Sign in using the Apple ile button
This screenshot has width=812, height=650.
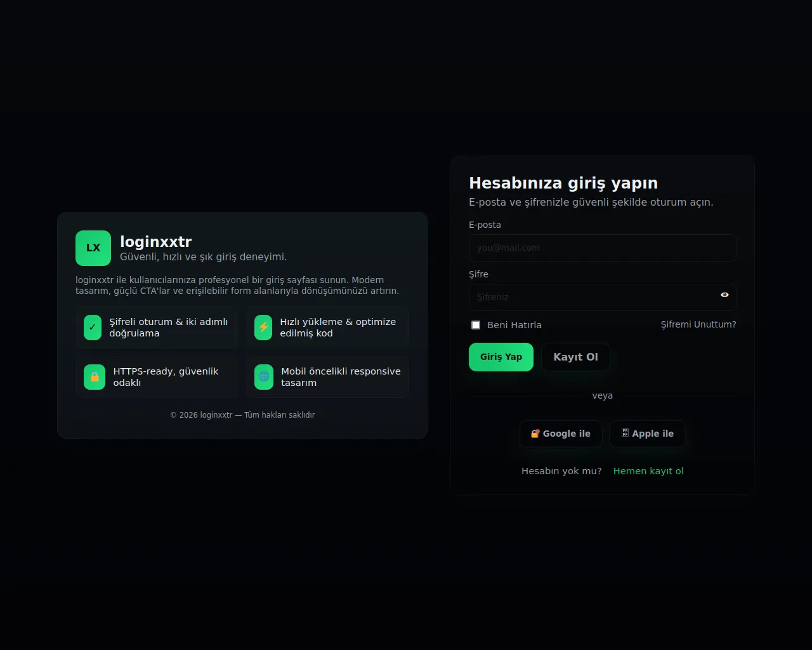[647, 434]
